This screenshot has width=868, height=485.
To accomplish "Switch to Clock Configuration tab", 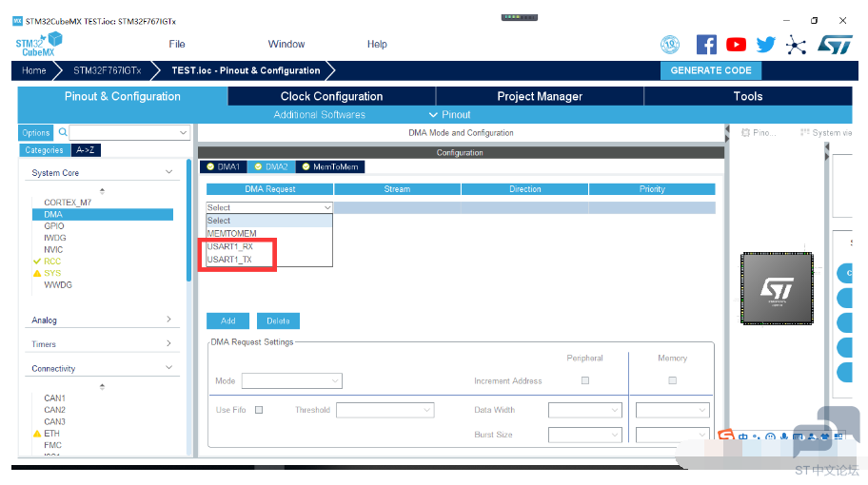I will point(331,96).
